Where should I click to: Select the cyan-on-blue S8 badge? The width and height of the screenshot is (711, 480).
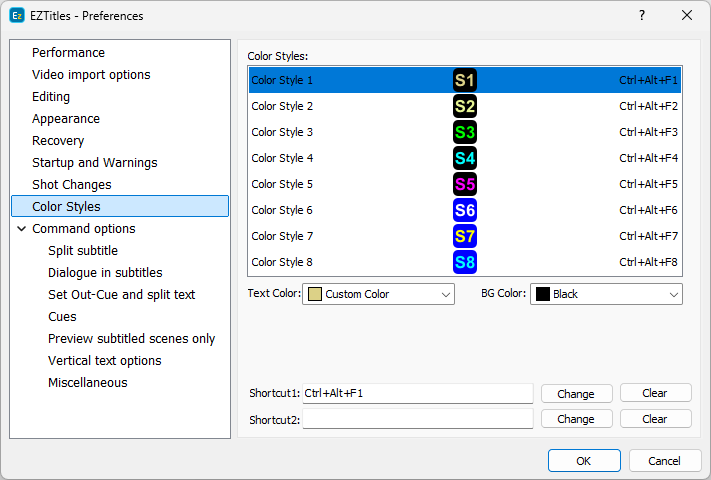point(465,262)
